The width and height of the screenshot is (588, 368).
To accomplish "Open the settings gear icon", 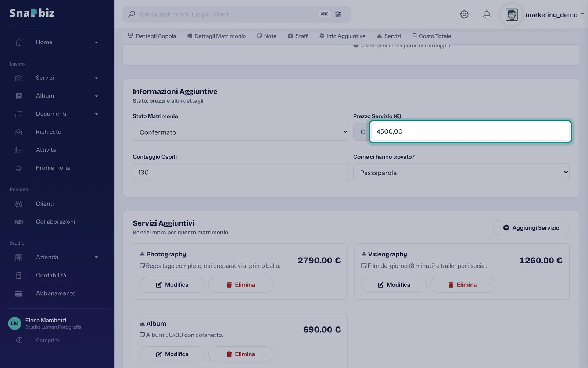I will click(464, 14).
